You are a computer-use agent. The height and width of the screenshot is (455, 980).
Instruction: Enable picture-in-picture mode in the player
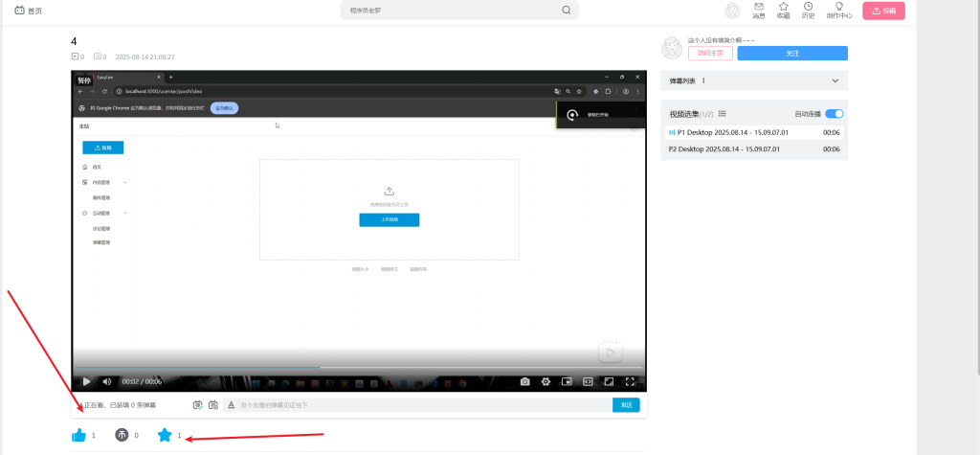tap(567, 381)
